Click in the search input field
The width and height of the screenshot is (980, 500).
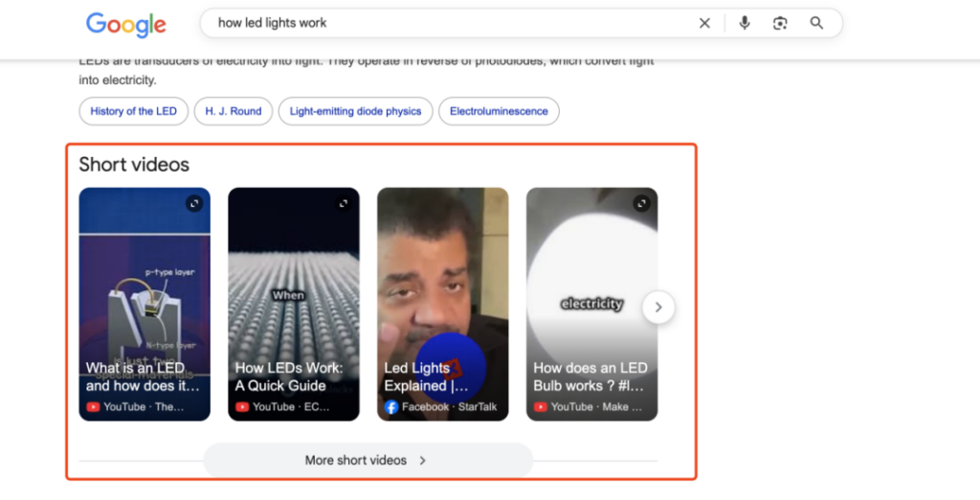[x=450, y=23]
